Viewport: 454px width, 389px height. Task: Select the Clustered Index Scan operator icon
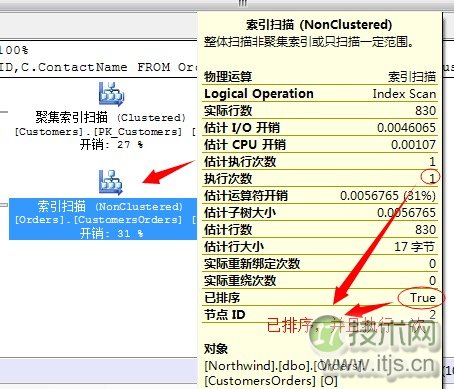(111, 94)
